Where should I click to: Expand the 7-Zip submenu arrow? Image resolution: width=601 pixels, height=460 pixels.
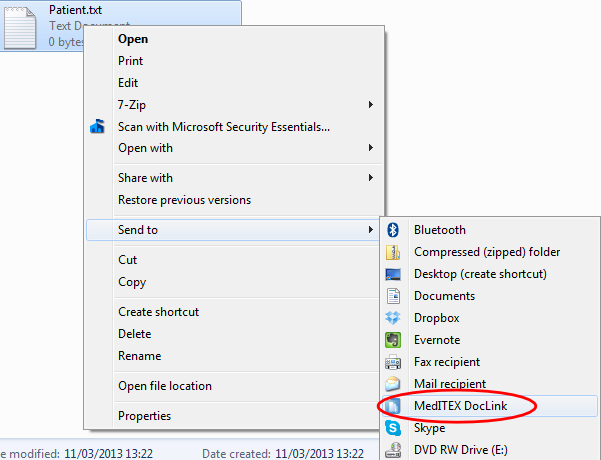pyautogui.click(x=370, y=105)
